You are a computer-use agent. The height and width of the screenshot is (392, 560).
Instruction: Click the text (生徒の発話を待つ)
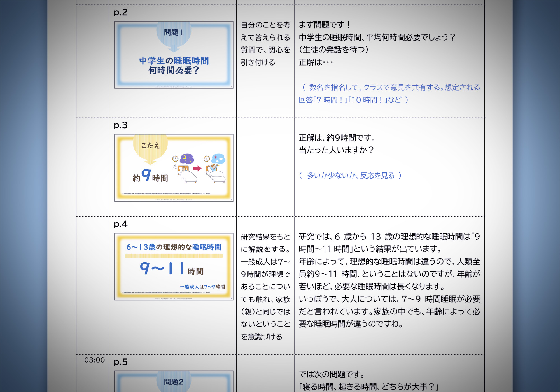click(x=334, y=50)
